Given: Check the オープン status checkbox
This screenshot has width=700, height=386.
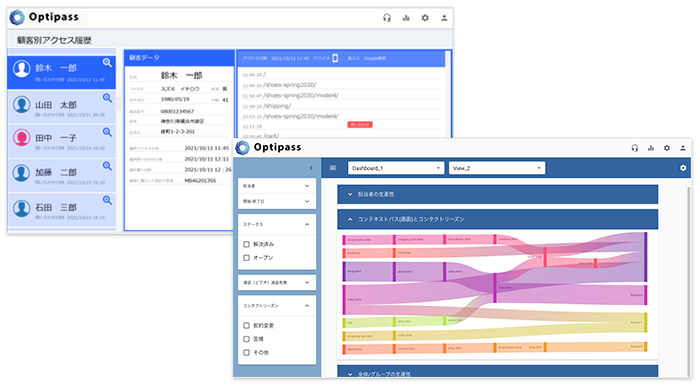Looking at the screenshot, I should pyautogui.click(x=246, y=257).
